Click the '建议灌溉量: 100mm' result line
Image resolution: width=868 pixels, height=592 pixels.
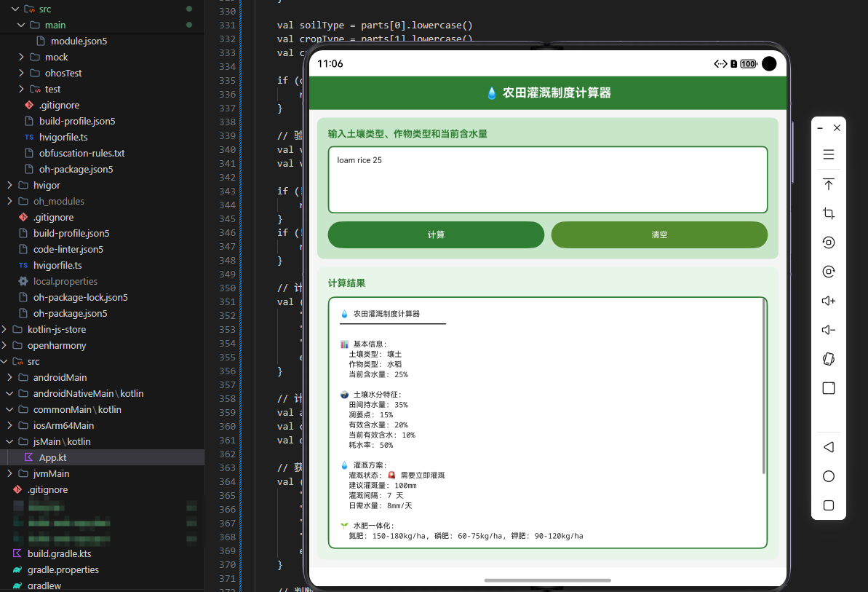click(383, 485)
